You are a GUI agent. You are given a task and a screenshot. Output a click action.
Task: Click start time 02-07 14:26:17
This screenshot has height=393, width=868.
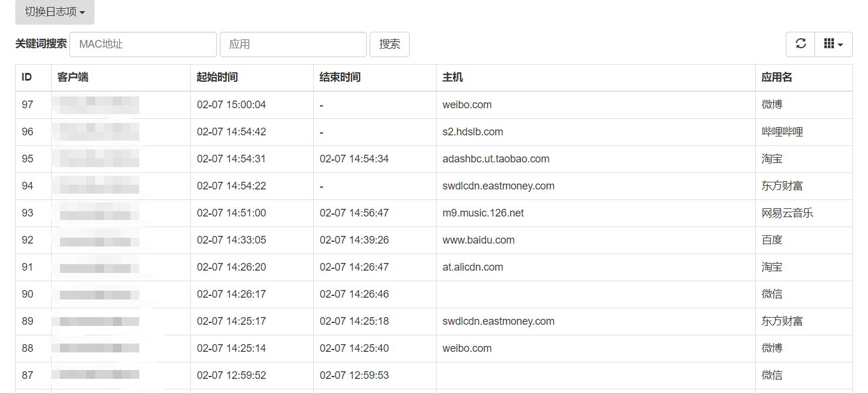232,294
